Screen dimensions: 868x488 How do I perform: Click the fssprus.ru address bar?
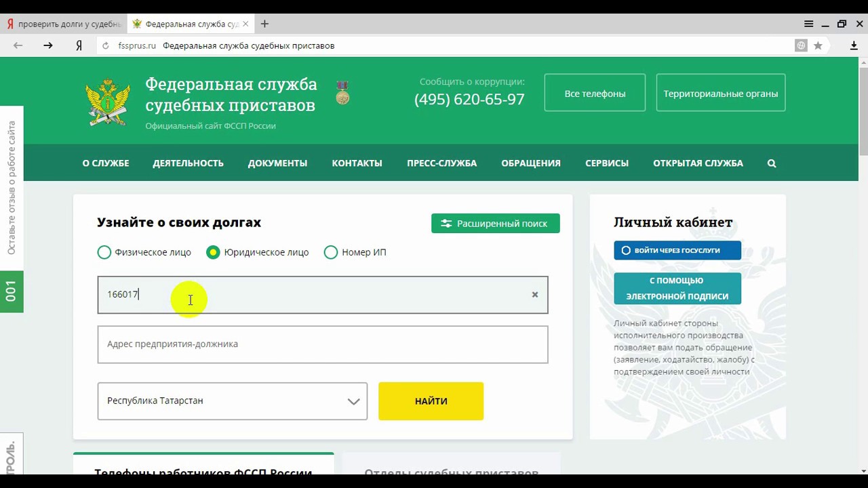pos(448,45)
